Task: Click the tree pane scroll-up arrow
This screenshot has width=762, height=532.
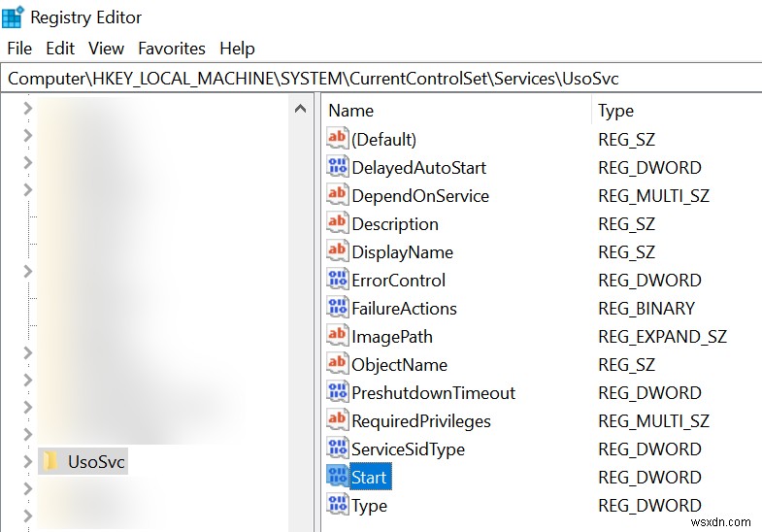Action: pyautogui.click(x=300, y=109)
